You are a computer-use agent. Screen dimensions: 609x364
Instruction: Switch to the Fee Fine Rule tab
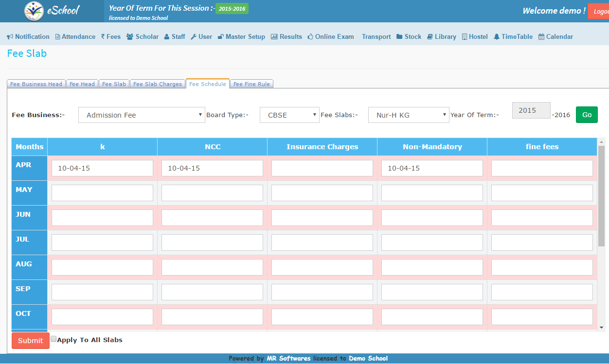point(251,84)
